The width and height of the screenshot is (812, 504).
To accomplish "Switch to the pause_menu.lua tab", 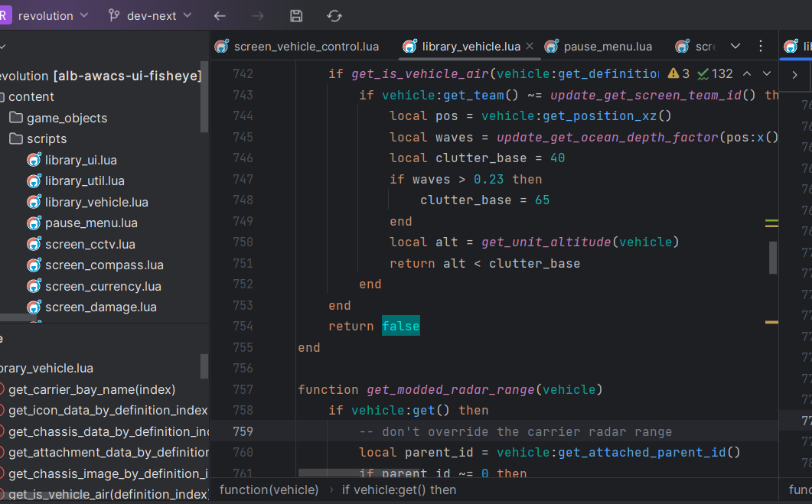I will coord(608,47).
